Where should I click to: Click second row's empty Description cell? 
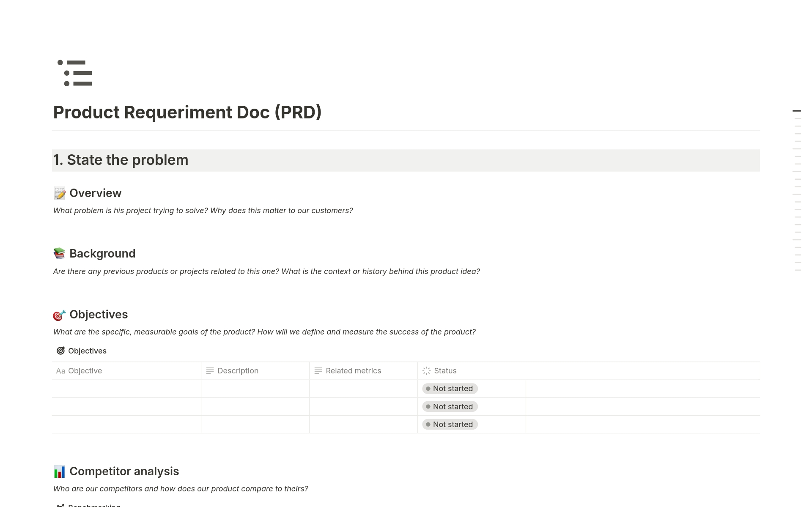point(255,407)
